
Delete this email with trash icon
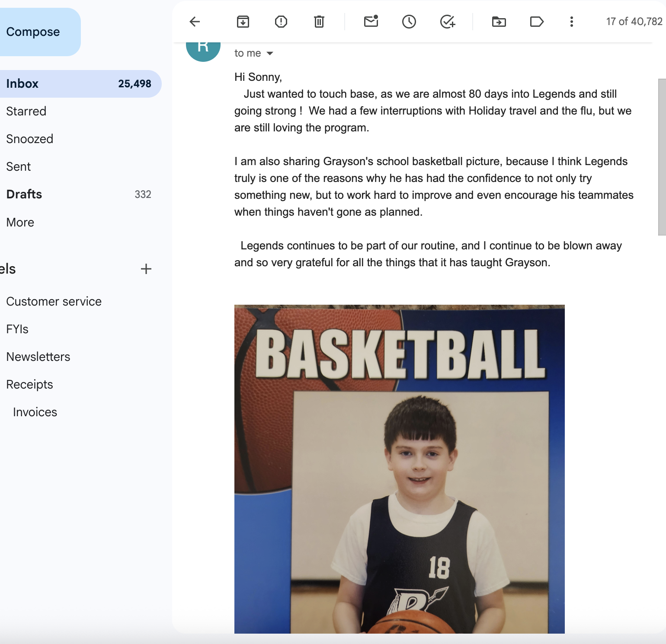(319, 22)
